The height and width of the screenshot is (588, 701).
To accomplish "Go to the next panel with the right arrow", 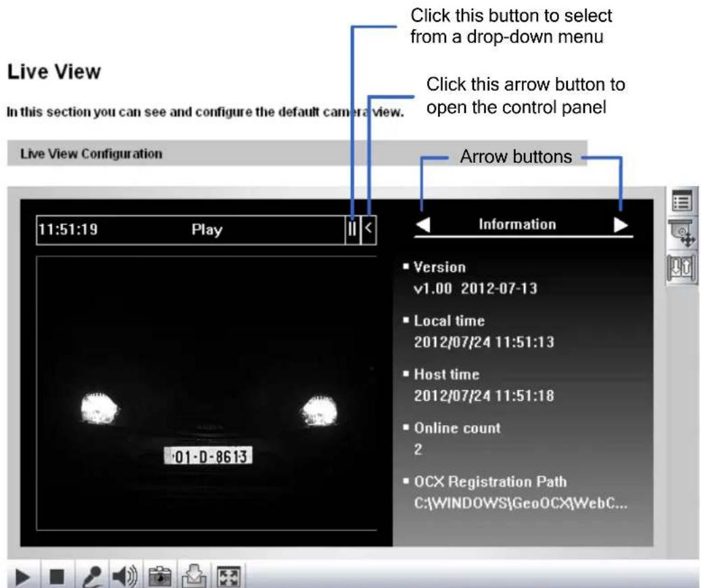I will click(621, 224).
